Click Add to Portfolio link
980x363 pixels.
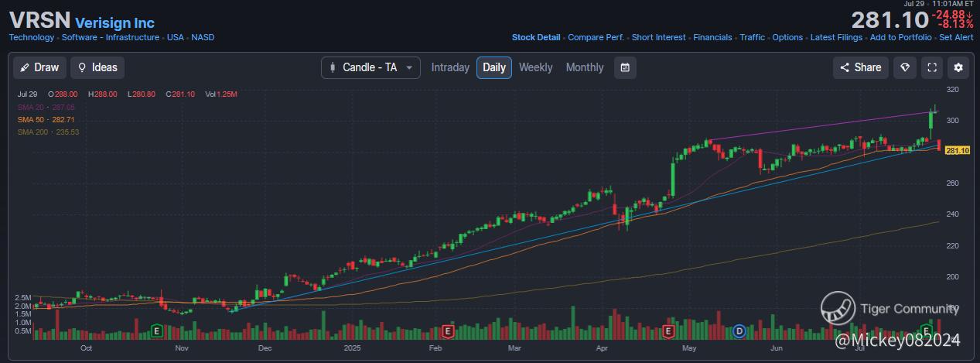coord(900,37)
